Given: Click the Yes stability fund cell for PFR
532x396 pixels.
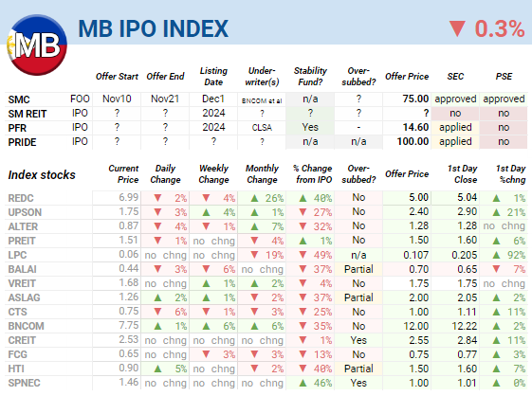Looking at the screenshot, I should click(310, 127).
